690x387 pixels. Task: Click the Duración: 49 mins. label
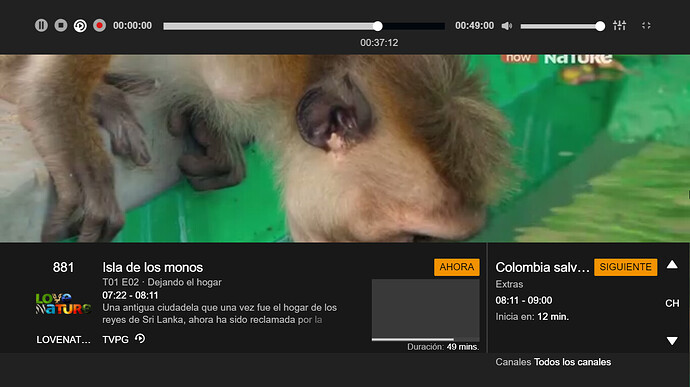pyautogui.click(x=443, y=347)
